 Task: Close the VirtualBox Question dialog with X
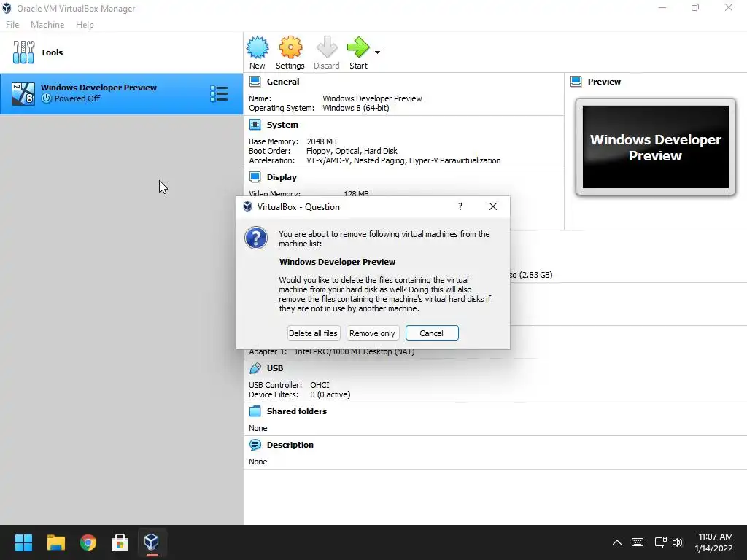click(x=493, y=206)
